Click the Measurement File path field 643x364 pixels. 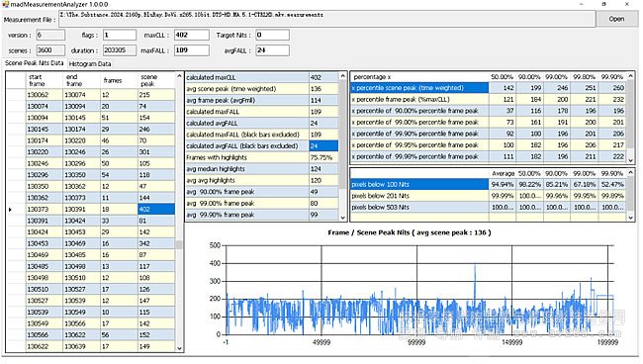pos(326,19)
